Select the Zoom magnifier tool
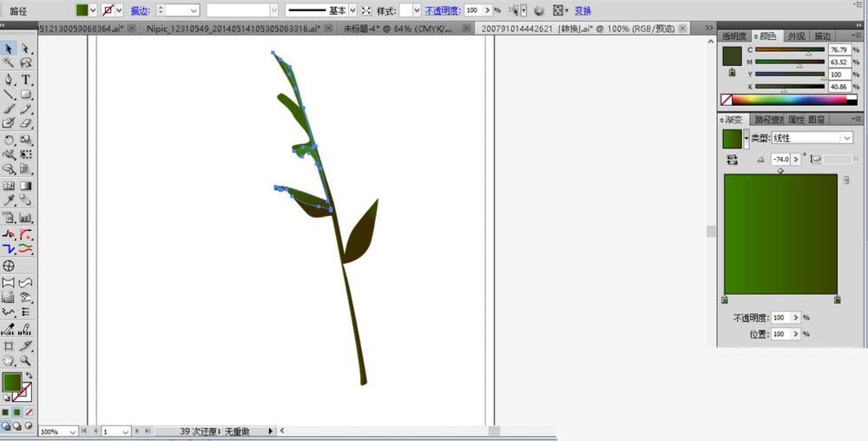The width and height of the screenshot is (868, 441). click(x=25, y=360)
